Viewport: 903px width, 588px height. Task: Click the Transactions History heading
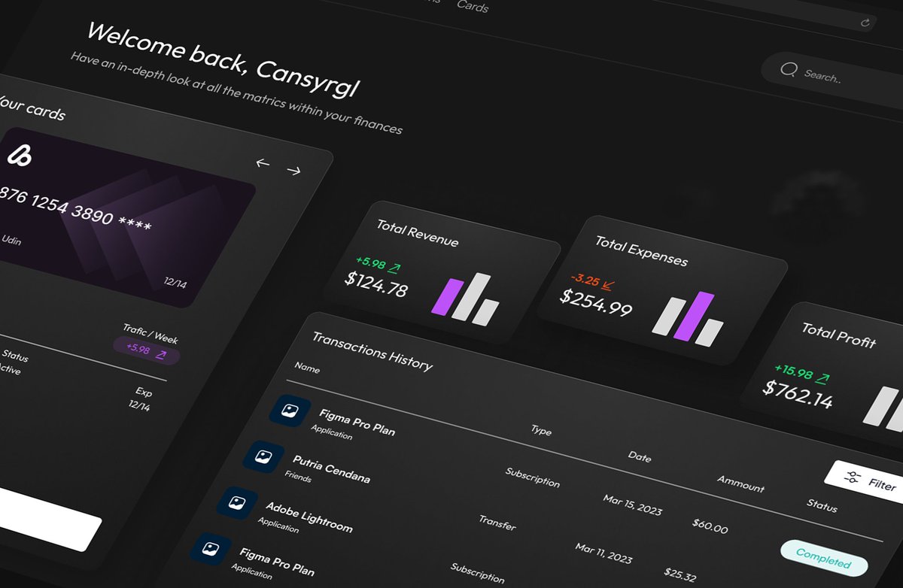coord(372,351)
